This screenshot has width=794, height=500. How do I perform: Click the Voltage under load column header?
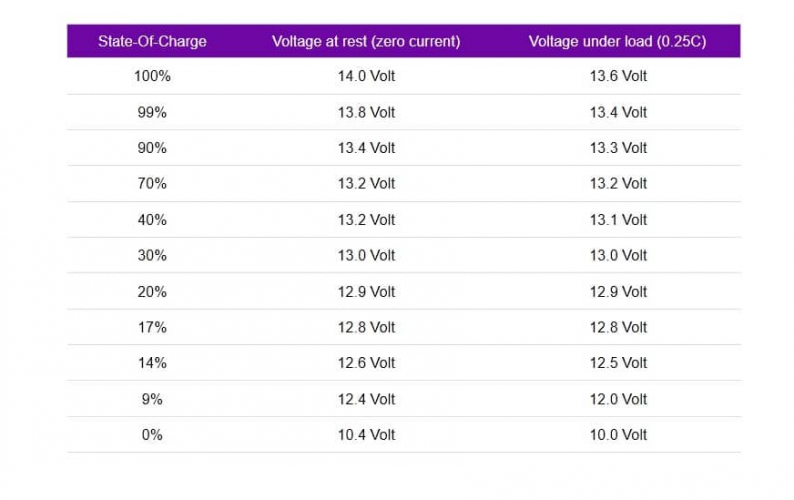point(617,41)
